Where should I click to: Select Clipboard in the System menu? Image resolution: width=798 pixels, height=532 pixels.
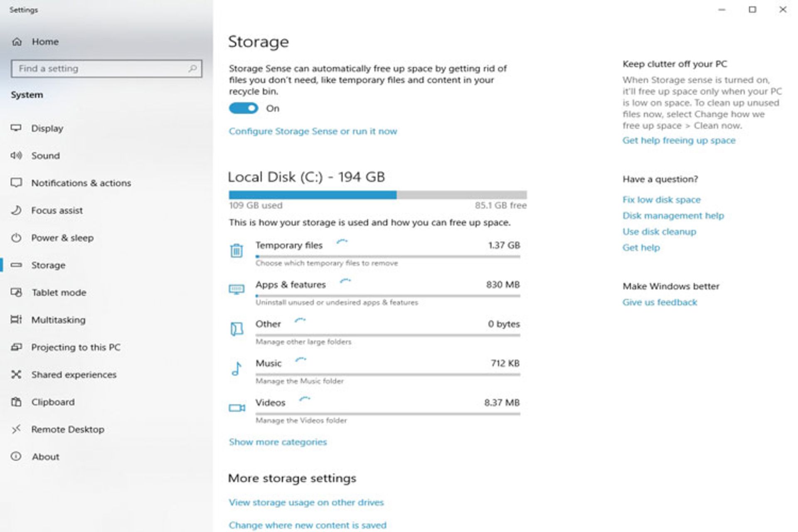point(53,402)
